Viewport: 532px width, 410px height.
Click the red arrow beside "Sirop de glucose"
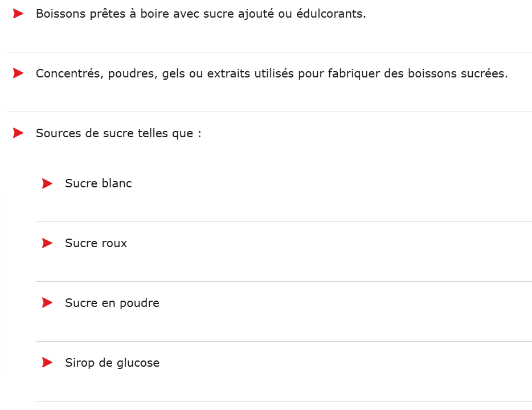(47, 363)
